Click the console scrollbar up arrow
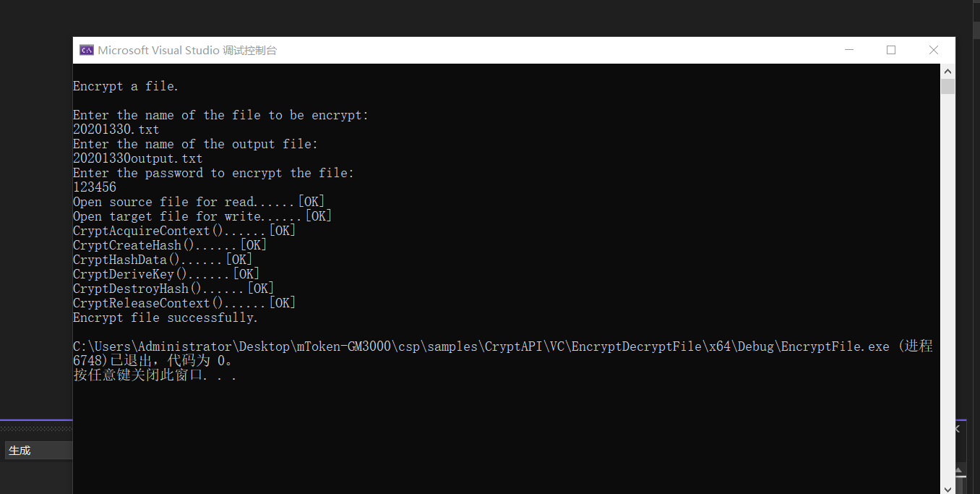The image size is (980, 494). coord(947,71)
